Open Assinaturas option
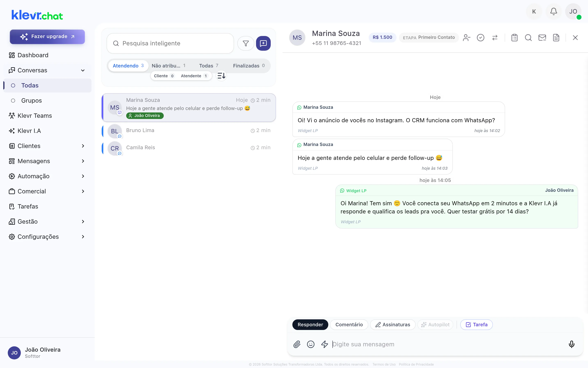 point(393,325)
